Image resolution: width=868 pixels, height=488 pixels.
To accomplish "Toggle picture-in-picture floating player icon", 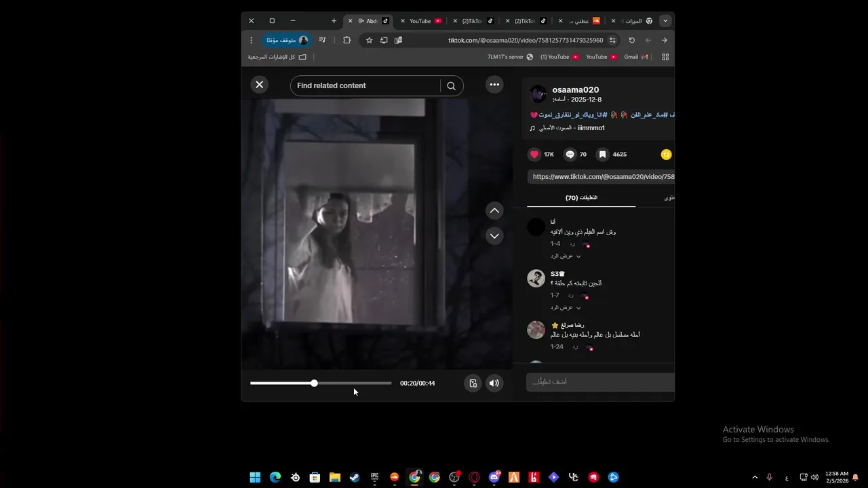I will pyautogui.click(x=473, y=384).
